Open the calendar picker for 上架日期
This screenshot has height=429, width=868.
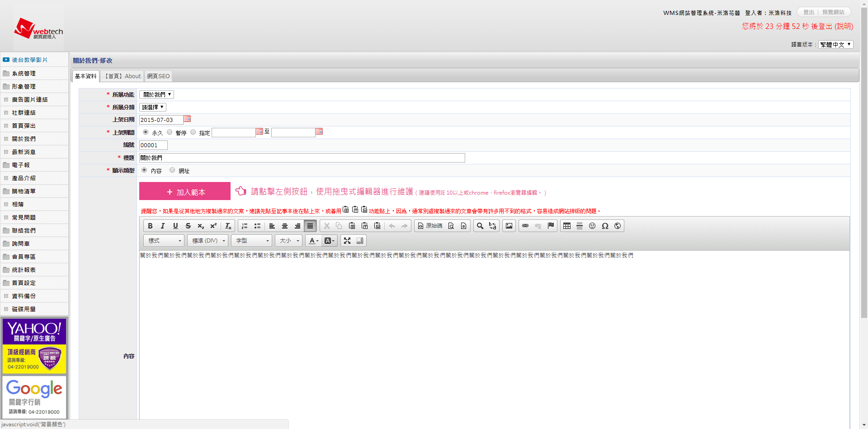coord(187,119)
